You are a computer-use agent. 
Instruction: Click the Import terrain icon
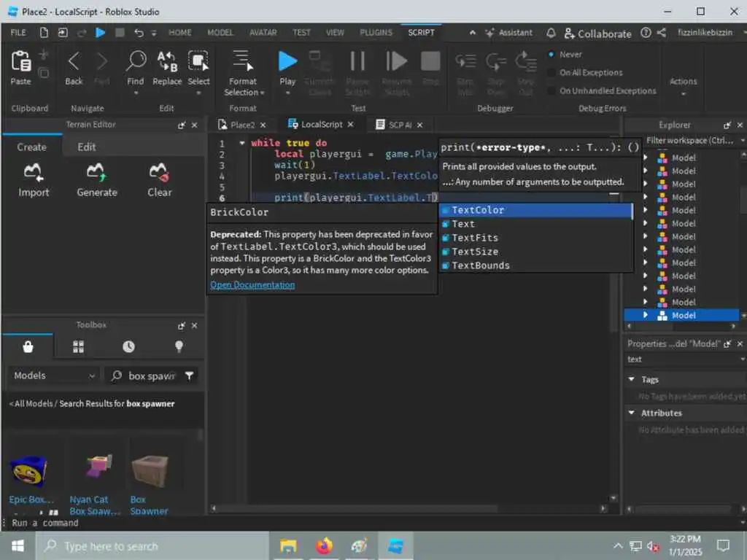click(34, 172)
